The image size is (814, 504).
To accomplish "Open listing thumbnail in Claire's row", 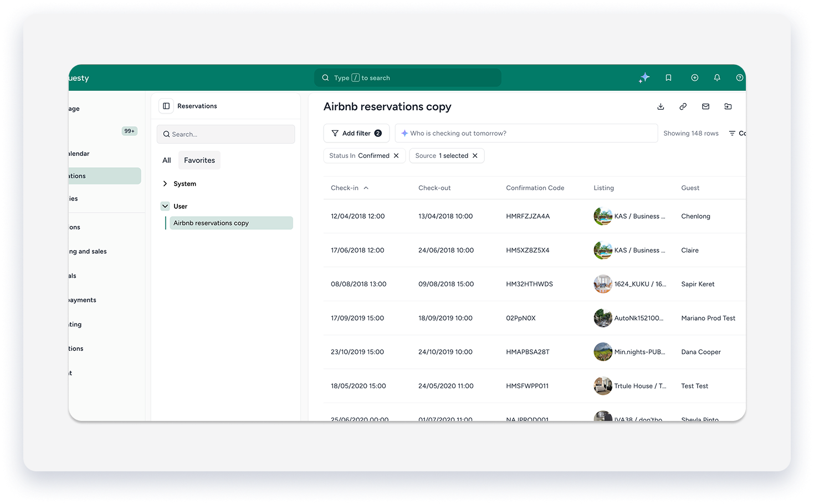I will (603, 250).
